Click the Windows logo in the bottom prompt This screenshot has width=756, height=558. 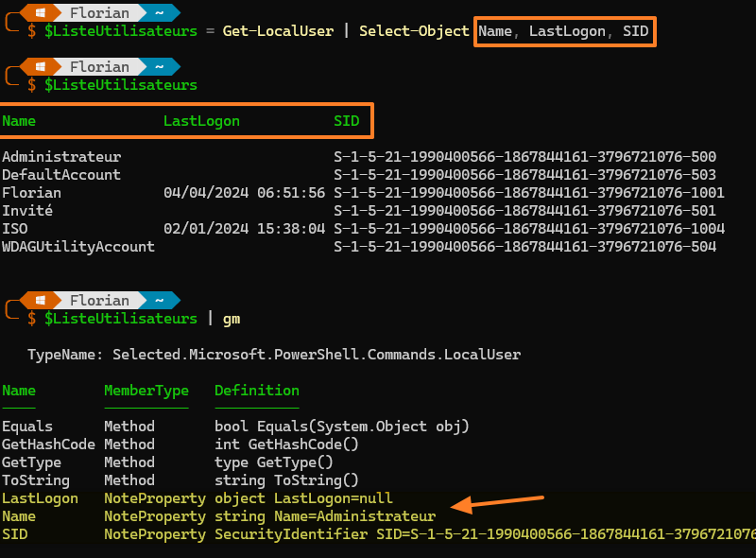pyautogui.click(x=38, y=300)
